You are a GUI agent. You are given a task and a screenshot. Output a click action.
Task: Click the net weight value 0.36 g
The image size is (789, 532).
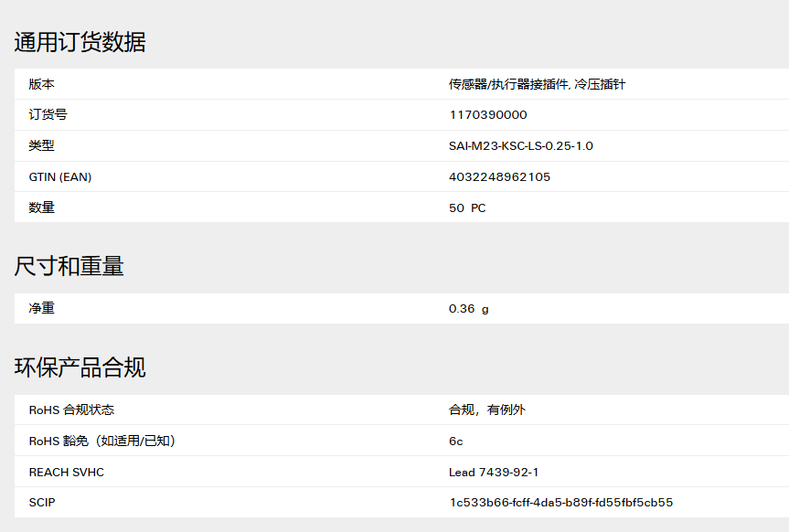coord(468,309)
